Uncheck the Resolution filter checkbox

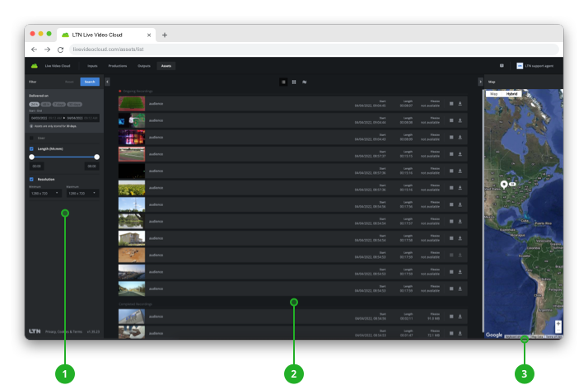(x=31, y=179)
